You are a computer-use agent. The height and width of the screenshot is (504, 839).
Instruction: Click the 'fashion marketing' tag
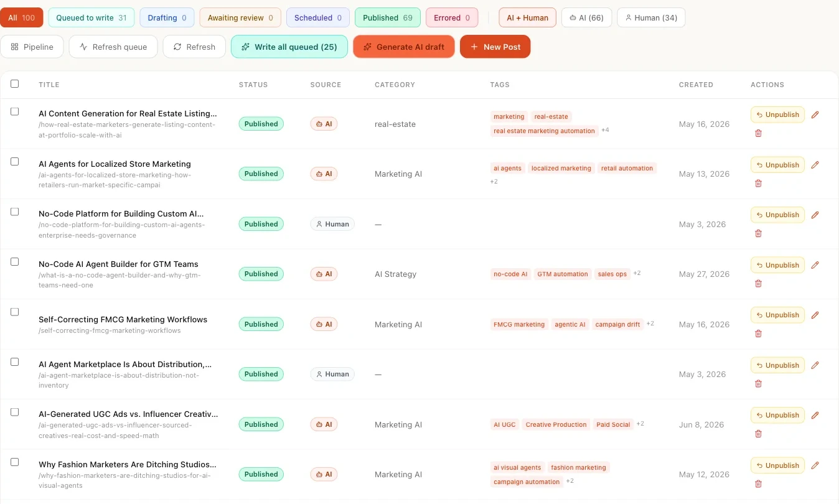578,467
